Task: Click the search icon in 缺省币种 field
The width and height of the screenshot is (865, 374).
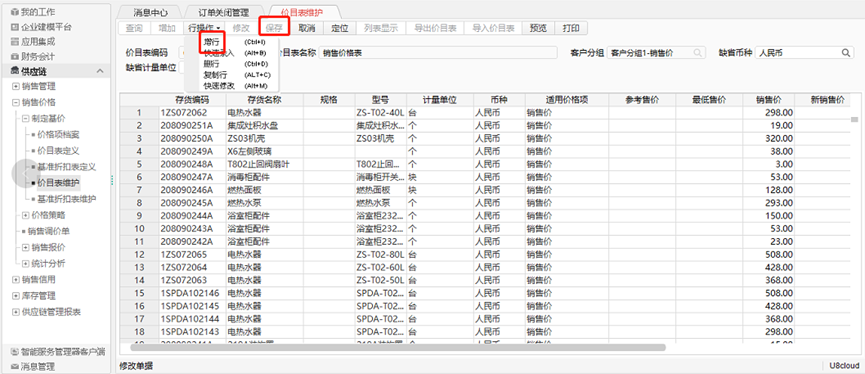Action: click(846, 53)
